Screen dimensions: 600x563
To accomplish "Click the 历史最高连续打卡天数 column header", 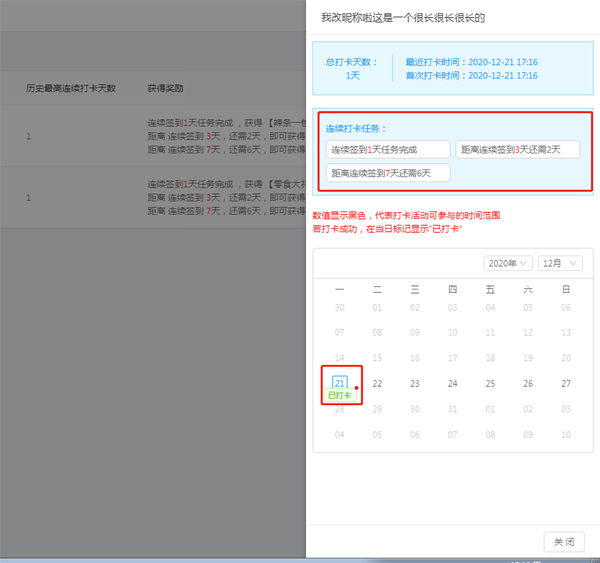I will point(71,88).
